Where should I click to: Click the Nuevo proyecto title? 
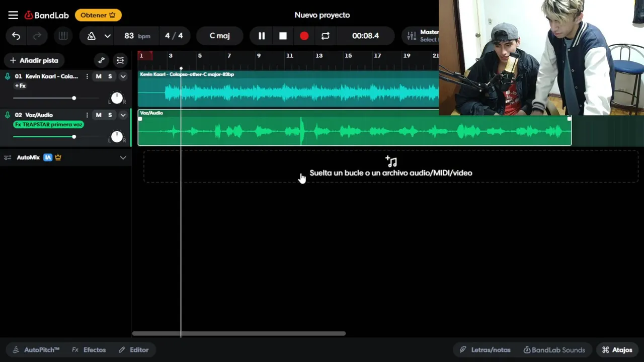tap(322, 15)
